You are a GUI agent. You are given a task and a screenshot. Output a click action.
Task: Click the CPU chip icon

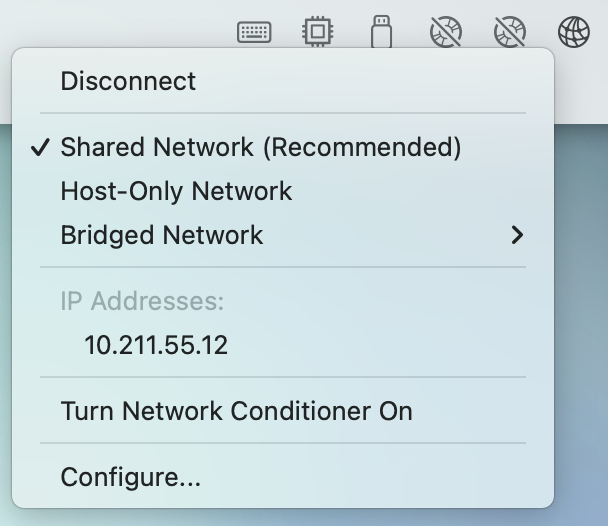point(317,32)
